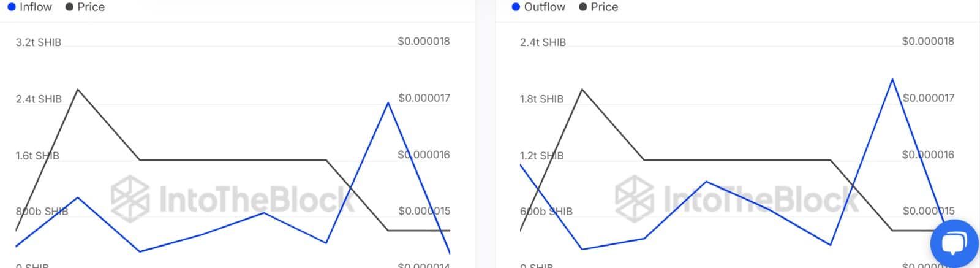The image size is (980, 268).
Task: Toggle the Outflow series legend label
Action: [545, 7]
